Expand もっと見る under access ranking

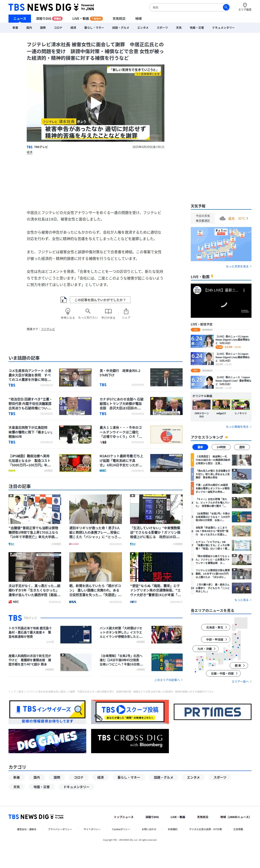(x=243, y=600)
